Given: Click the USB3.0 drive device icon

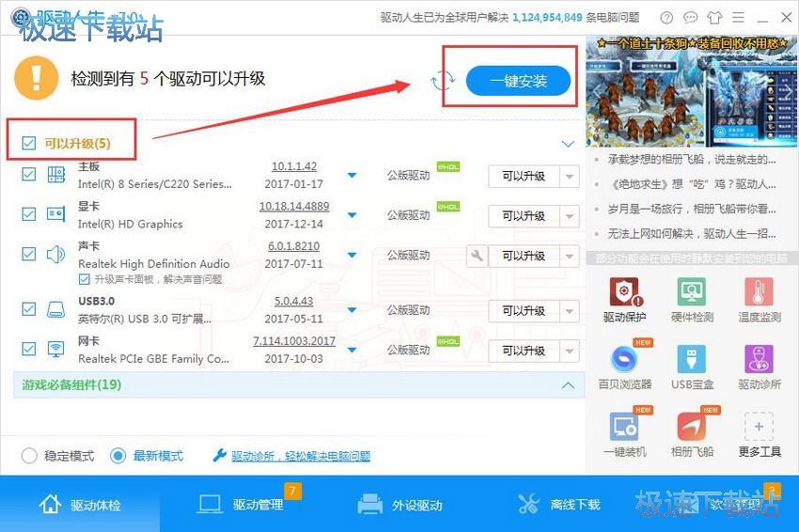Looking at the screenshot, I should coord(56,309).
